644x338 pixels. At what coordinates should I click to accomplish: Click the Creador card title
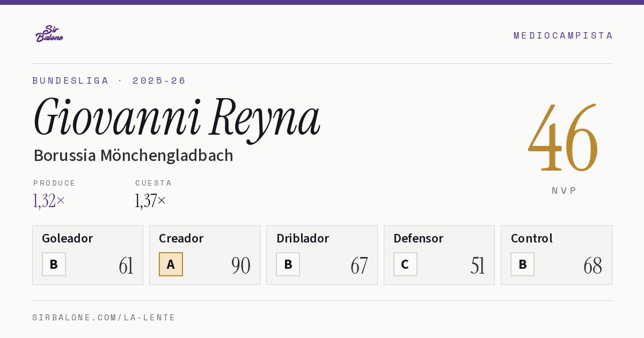pyautogui.click(x=181, y=238)
